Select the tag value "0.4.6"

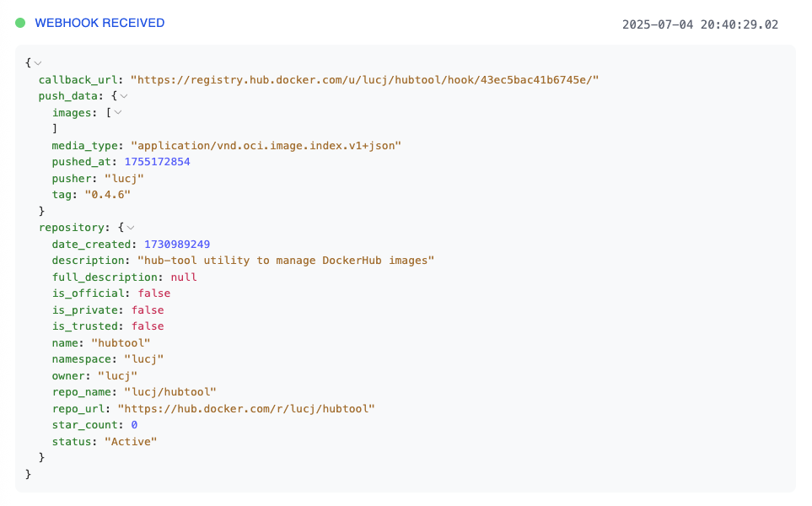(x=108, y=195)
